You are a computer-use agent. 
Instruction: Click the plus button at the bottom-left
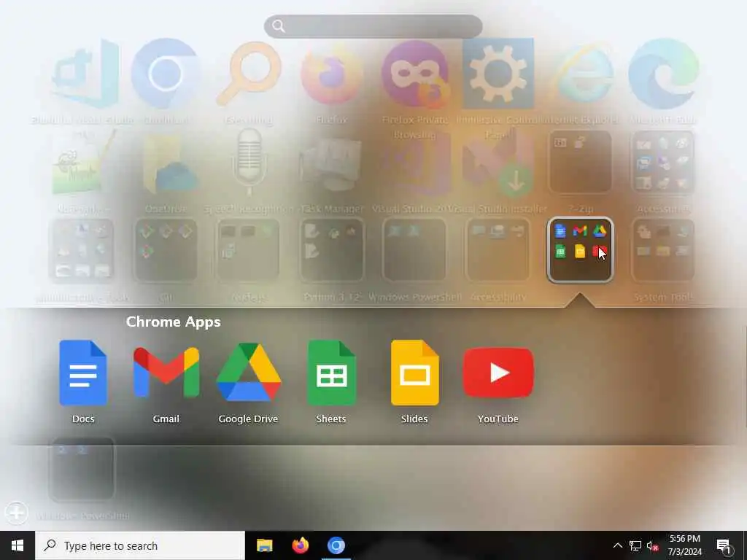point(17,513)
